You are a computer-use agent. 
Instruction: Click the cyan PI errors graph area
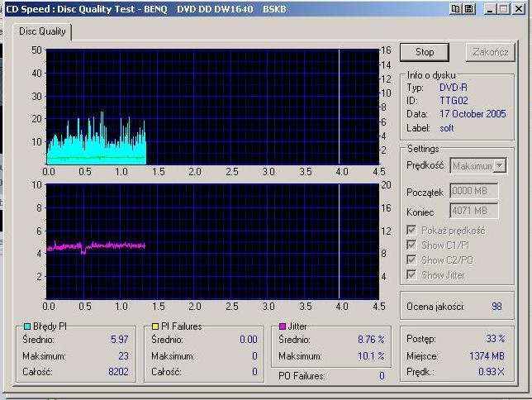(97, 151)
